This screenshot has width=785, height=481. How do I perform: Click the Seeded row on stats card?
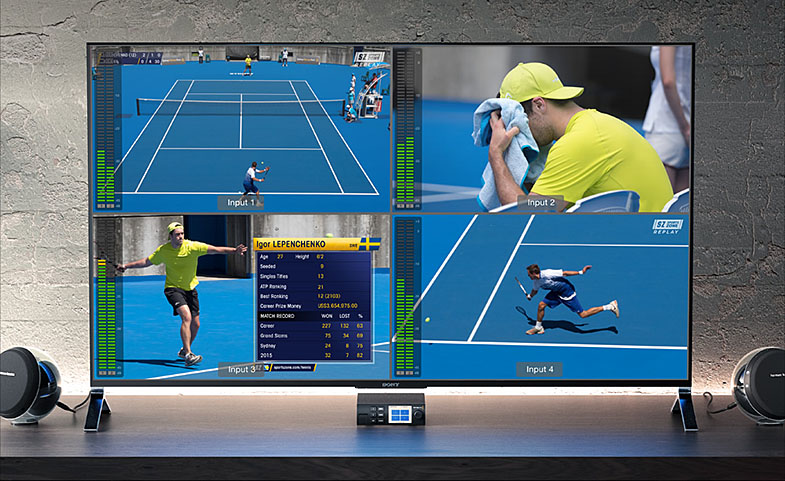[314, 266]
